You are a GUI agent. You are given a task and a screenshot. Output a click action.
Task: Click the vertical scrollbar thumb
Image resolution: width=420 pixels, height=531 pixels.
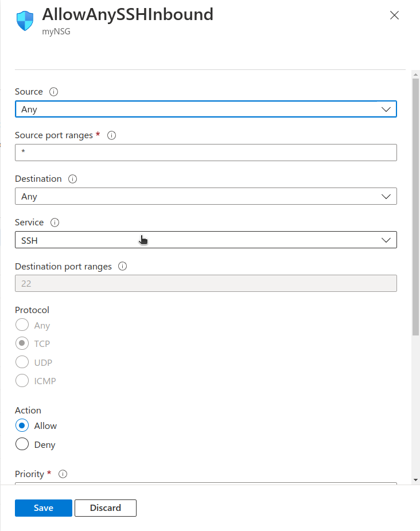415,206
